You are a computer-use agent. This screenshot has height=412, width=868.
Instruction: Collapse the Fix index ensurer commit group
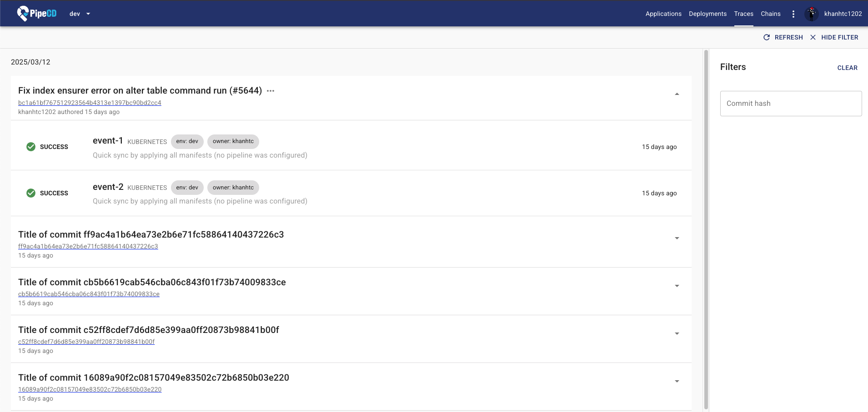pyautogui.click(x=677, y=94)
